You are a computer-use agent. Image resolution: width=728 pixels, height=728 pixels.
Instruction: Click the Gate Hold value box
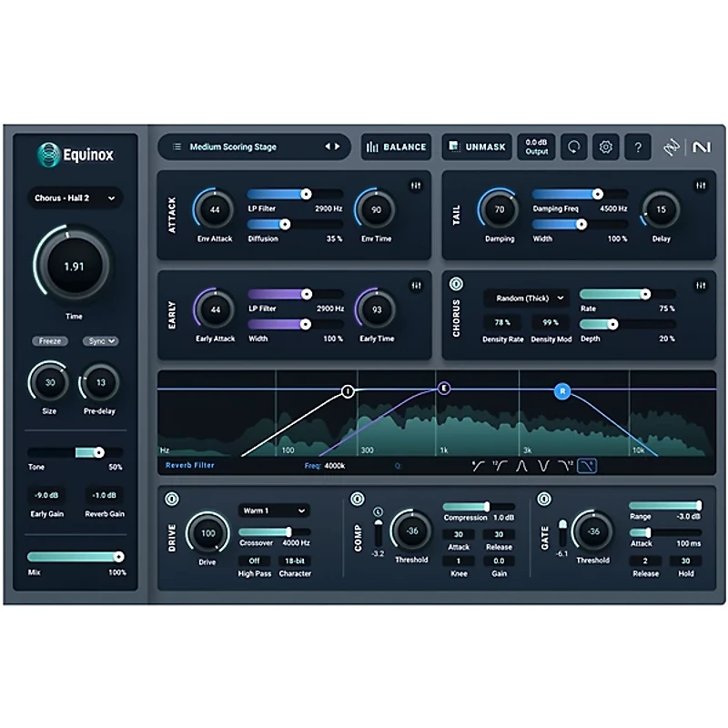(686, 561)
